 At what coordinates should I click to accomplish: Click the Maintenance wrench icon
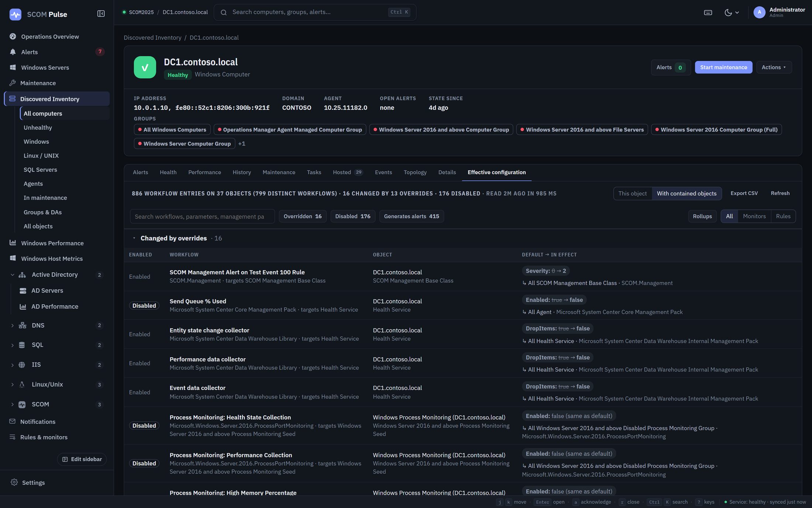click(13, 83)
